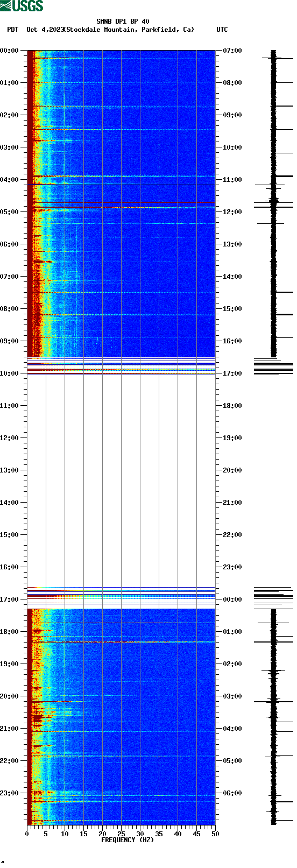Screen dimensions: 297x868
Task: Click the 05:00 PDT time label
Action: click(x=9, y=212)
